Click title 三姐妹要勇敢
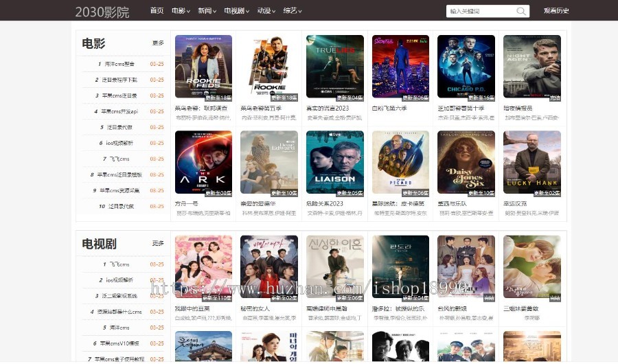618x364 pixels. point(521,308)
